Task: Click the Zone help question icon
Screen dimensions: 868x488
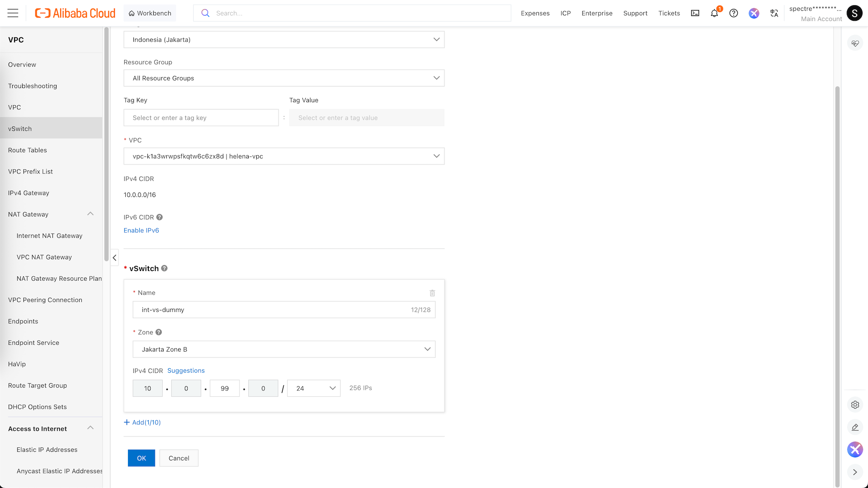Action: 159,332
